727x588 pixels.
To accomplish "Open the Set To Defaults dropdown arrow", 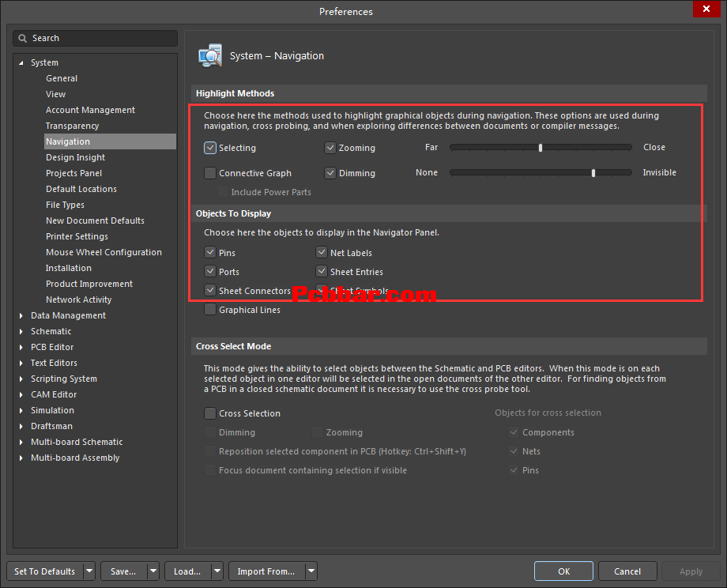I will coord(89,571).
